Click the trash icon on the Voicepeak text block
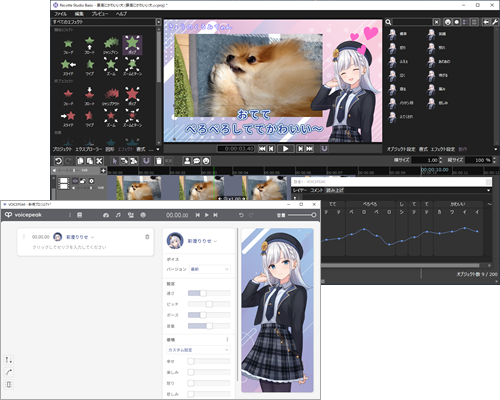The height and width of the screenshot is (400, 500). pos(147,237)
